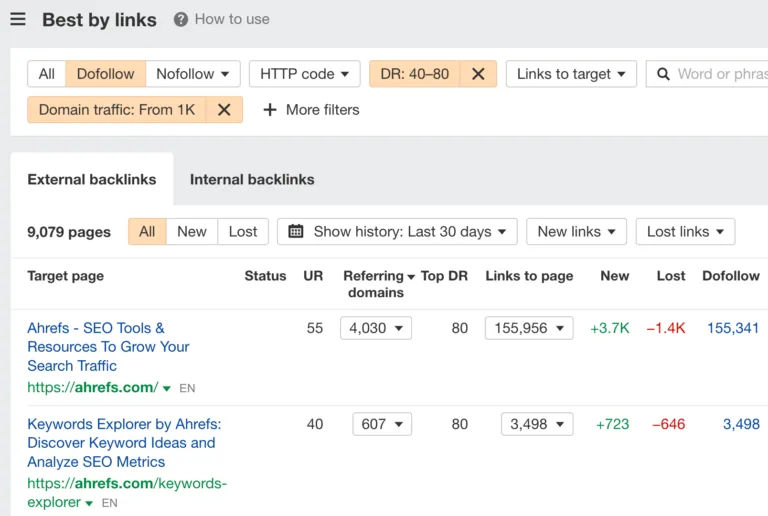768x516 pixels.
Task: Open the https://ahrefs.com/ URL
Action: (x=93, y=387)
